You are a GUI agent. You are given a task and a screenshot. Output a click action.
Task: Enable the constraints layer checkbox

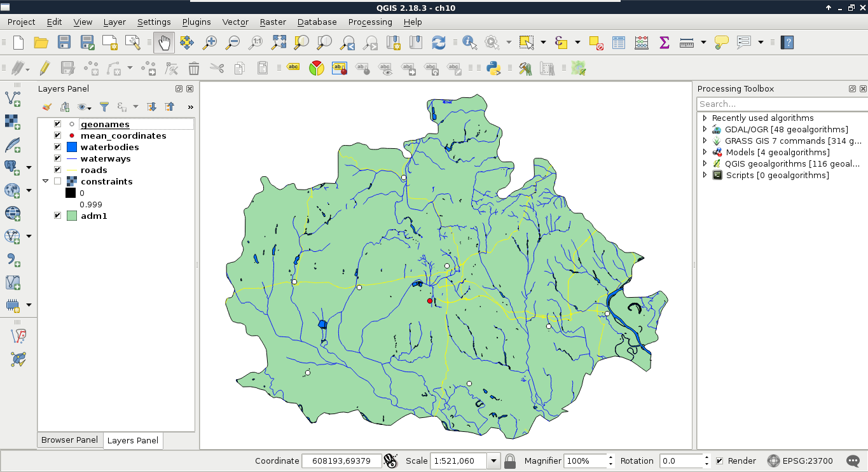pos(58,181)
